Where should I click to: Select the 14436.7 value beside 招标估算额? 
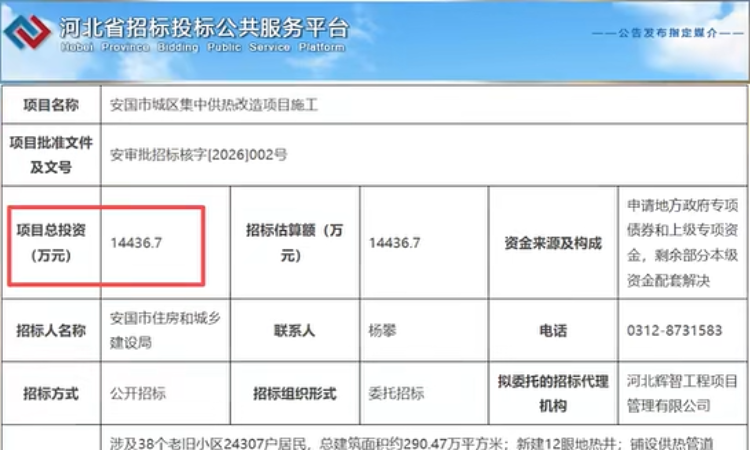395,243
